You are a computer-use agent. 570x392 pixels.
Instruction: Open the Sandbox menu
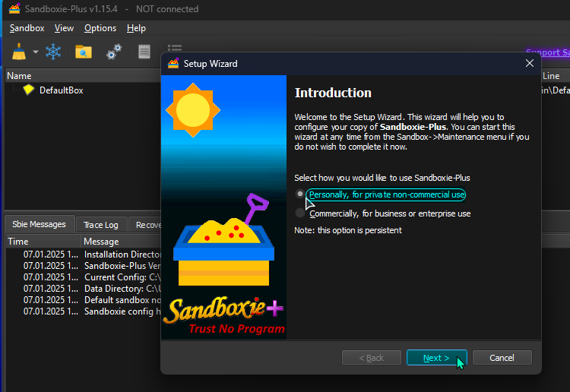(27, 28)
